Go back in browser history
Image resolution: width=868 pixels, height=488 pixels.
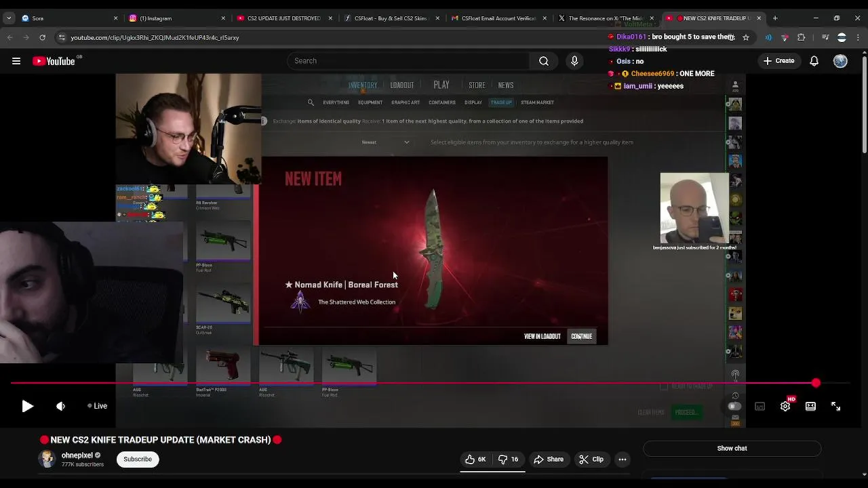(10, 38)
